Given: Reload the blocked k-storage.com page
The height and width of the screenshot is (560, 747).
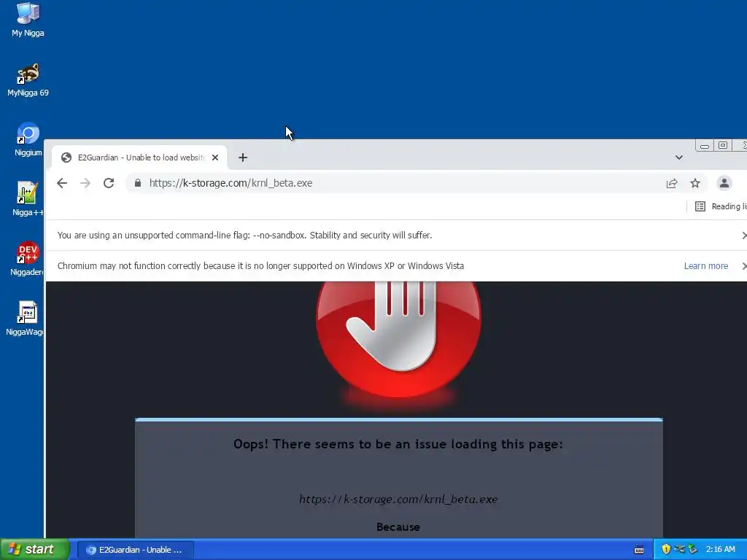Looking at the screenshot, I should pyautogui.click(x=109, y=183).
